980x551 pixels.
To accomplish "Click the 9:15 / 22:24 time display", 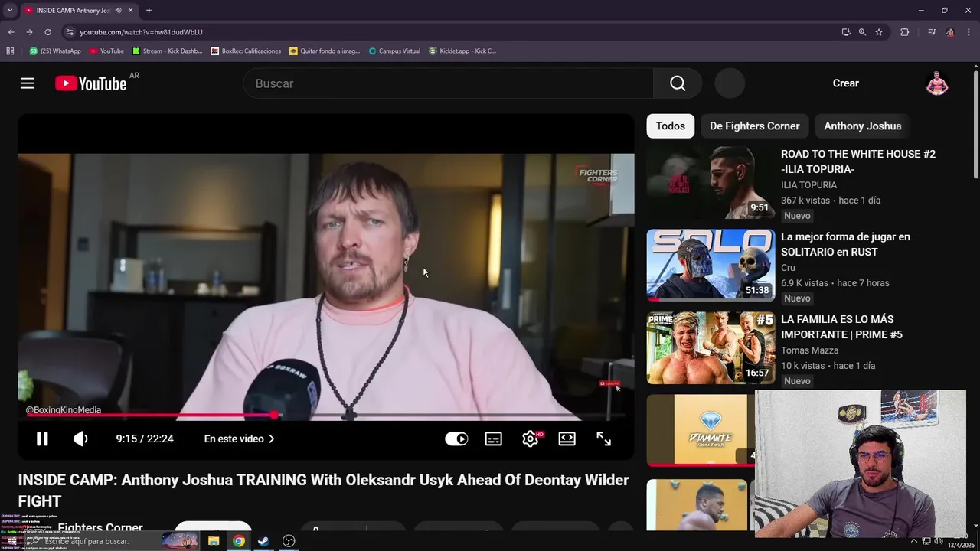I will pyautogui.click(x=145, y=439).
